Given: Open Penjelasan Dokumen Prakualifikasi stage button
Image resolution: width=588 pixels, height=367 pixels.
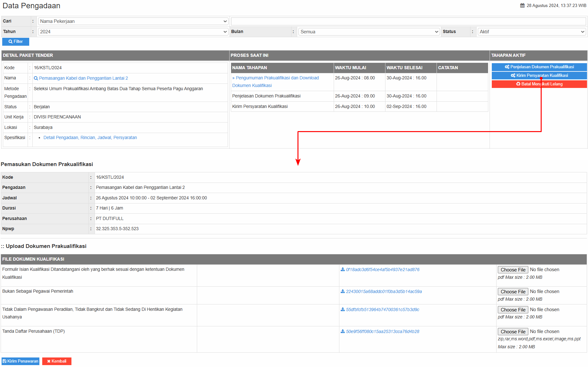Looking at the screenshot, I should [x=539, y=67].
